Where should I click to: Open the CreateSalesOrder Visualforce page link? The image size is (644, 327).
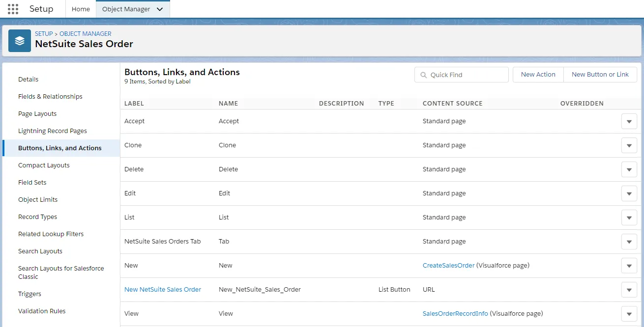click(x=449, y=265)
